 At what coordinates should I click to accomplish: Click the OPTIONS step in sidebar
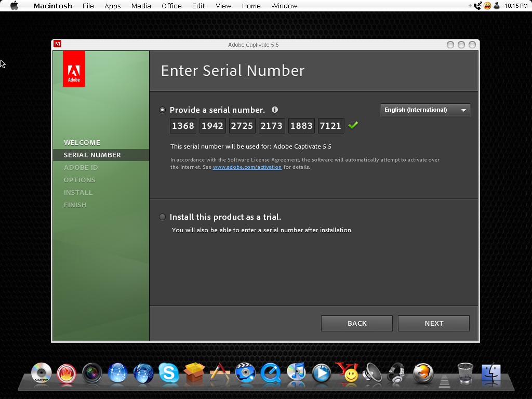79,180
